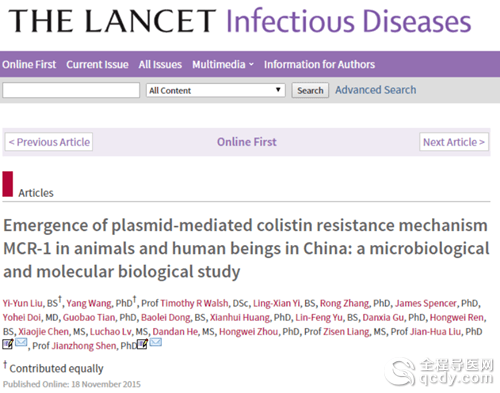Open author Yohei Doi link
Screen dimensions: 500x393
[x=22, y=317]
